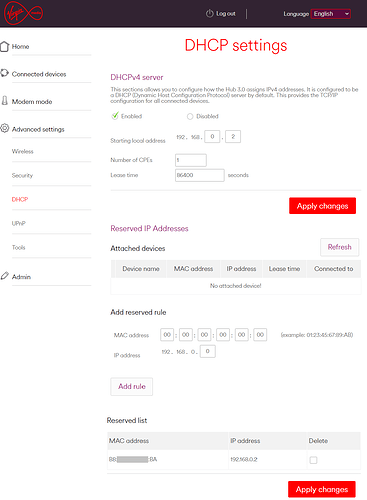The height and width of the screenshot is (500, 367).
Task: Open Advanced settings menu item
Action: [x=38, y=129]
